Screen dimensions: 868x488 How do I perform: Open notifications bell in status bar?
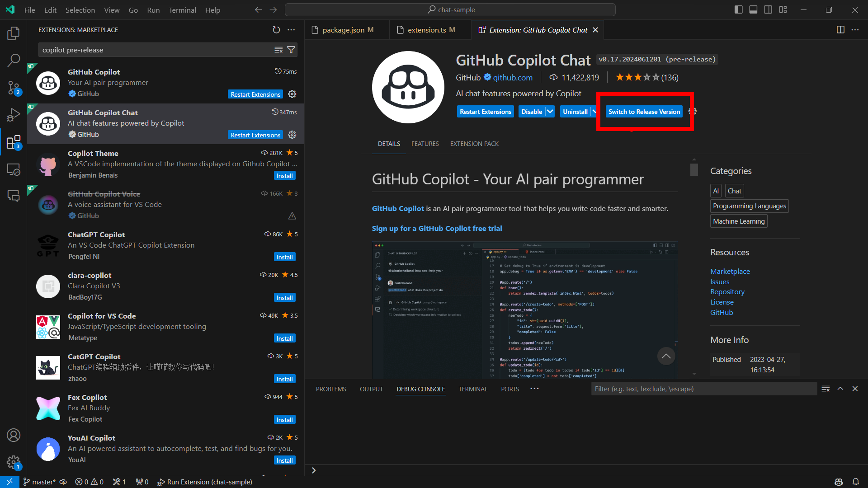click(x=856, y=482)
